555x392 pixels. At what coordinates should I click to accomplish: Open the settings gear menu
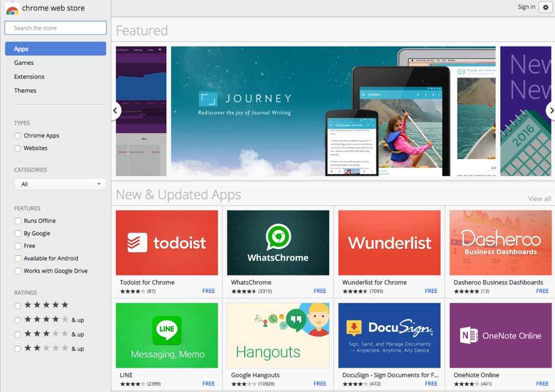(x=546, y=7)
